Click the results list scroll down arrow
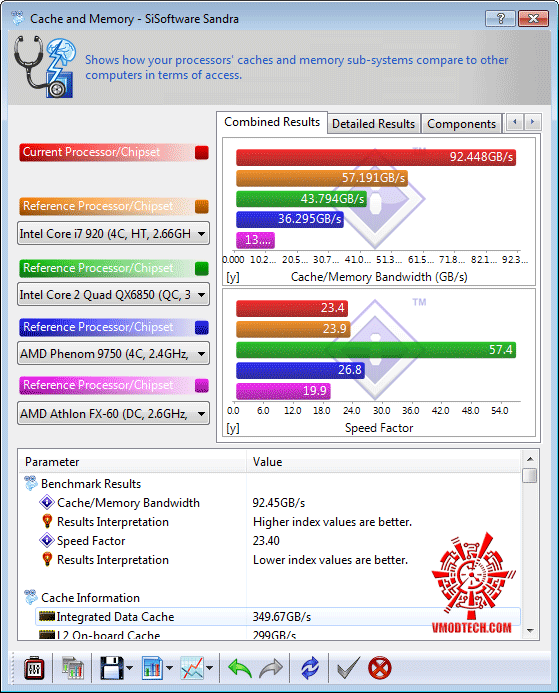The width and height of the screenshot is (559, 693). [530, 631]
